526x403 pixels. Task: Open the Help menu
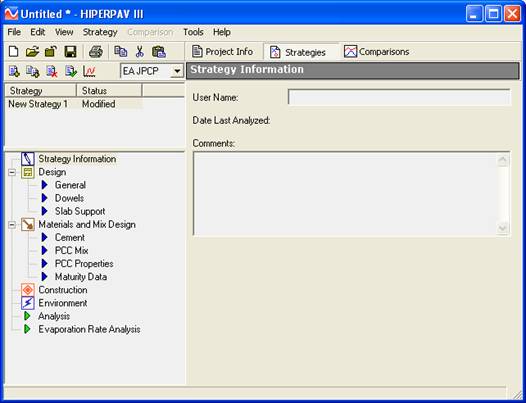(222, 32)
